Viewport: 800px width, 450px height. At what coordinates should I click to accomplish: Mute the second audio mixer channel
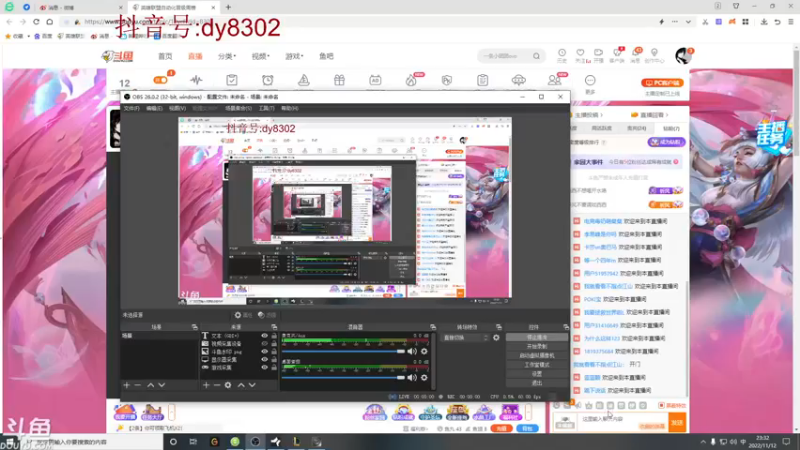[412, 378]
